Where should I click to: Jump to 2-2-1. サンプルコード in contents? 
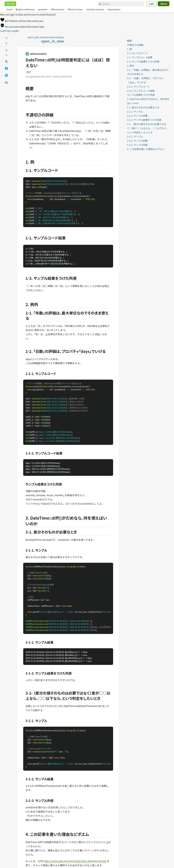138,87
